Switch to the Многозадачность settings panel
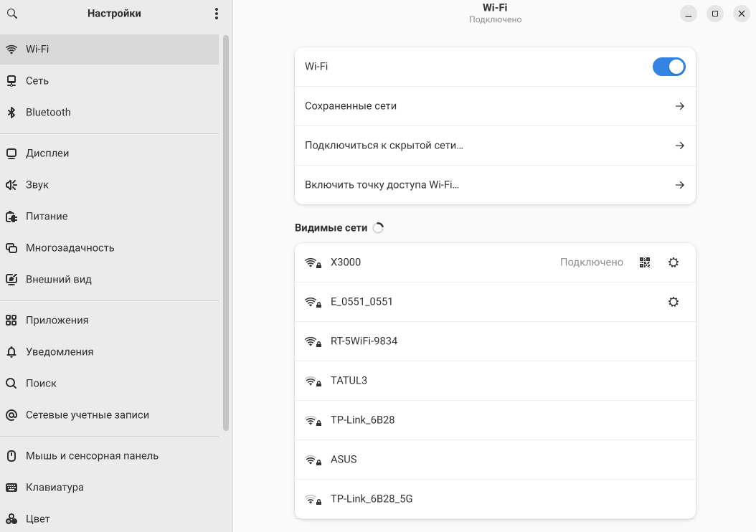This screenshot has width=756, height=532. [x=70, y=248]
